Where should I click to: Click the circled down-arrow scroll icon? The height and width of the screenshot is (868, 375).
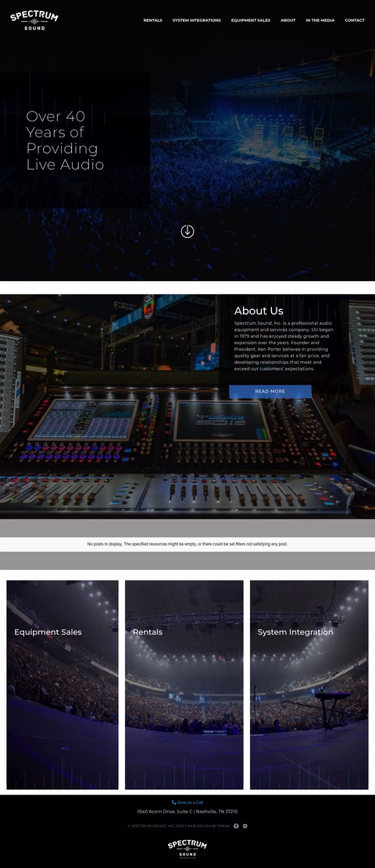(x=187, y=231)
